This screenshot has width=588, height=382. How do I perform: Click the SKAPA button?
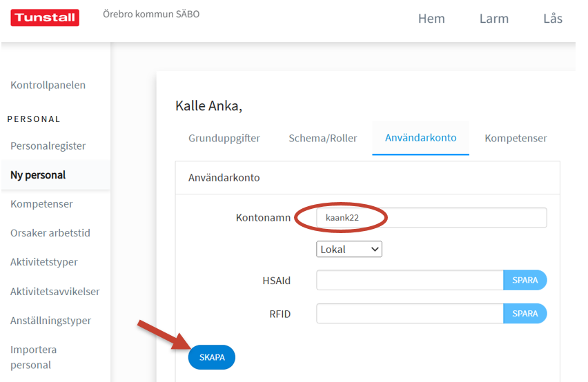(x=212, y=357)
